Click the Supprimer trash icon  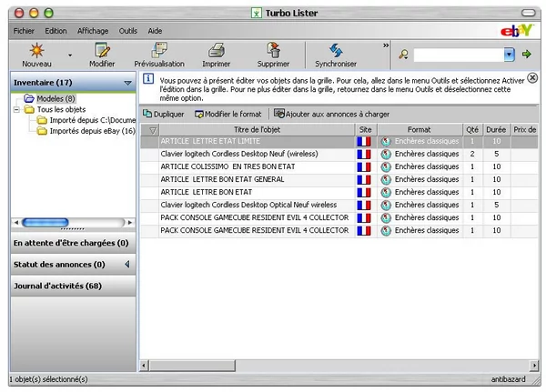click(x=274, y=51)
